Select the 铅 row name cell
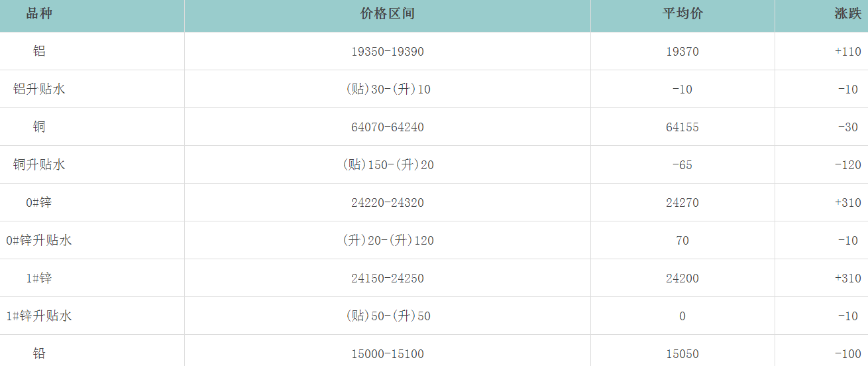The width and height of the screenshot is (868, 366). pyautogui.click(x=39, y=353)
